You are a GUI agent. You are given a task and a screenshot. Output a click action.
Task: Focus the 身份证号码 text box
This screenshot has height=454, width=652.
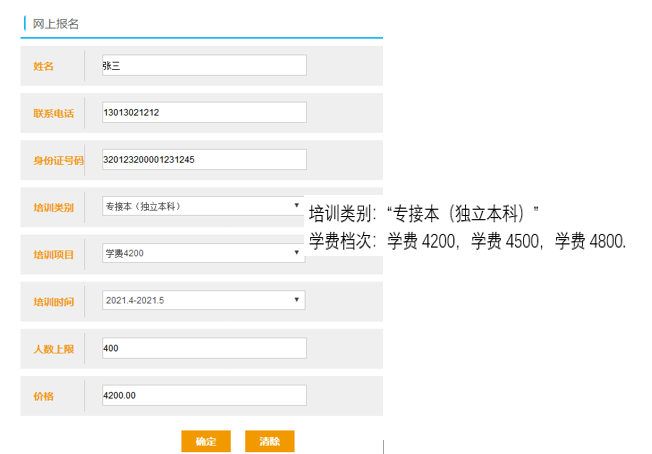tap(204, 159)
